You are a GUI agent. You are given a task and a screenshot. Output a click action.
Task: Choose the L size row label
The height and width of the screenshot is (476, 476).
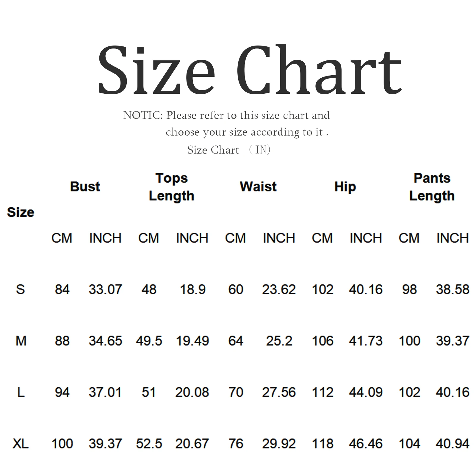21,392
